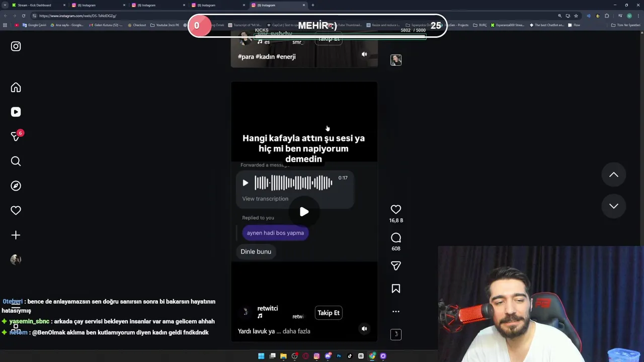644x362 pixels.
Task: Open profile avatar in Instagram sidebar
Action: [x=16, y=259]
